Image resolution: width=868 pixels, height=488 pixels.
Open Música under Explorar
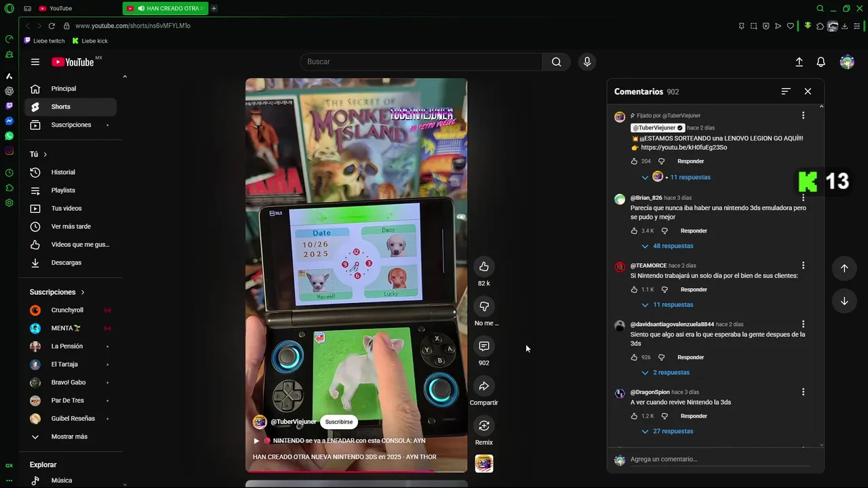click(71, 481)
